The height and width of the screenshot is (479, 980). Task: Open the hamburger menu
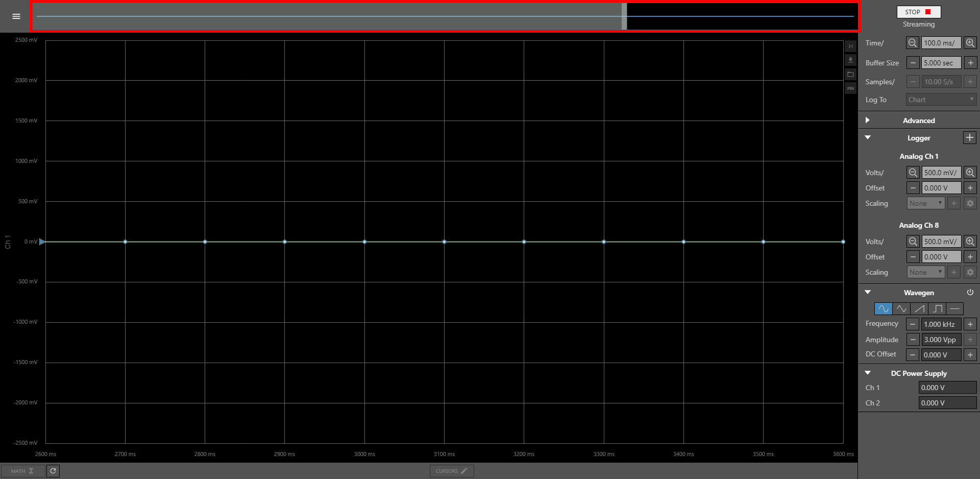coord(16,16)
